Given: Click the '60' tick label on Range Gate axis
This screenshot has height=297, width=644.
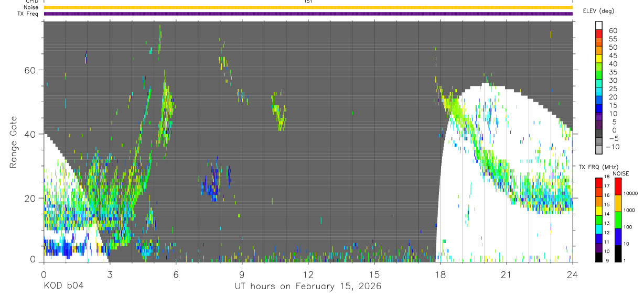Looking at the screenshot, I should click(x=31, y=70).
